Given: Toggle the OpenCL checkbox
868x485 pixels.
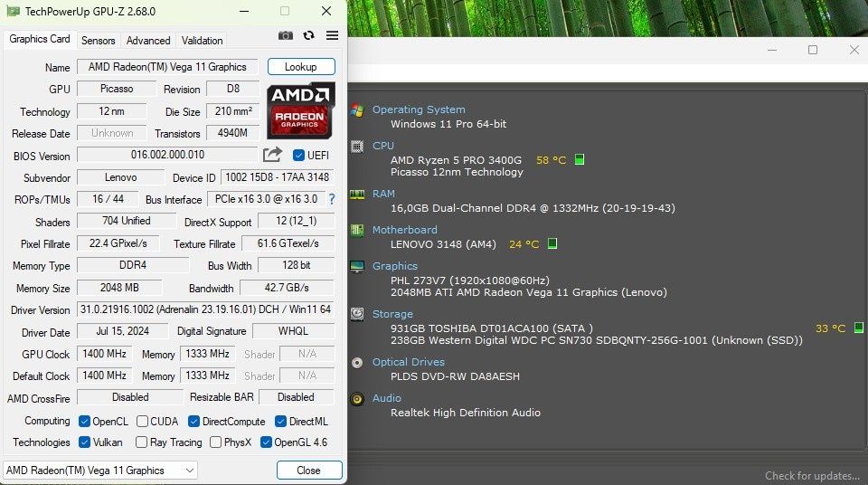Looking at the screenshot, I should (84, 422).
